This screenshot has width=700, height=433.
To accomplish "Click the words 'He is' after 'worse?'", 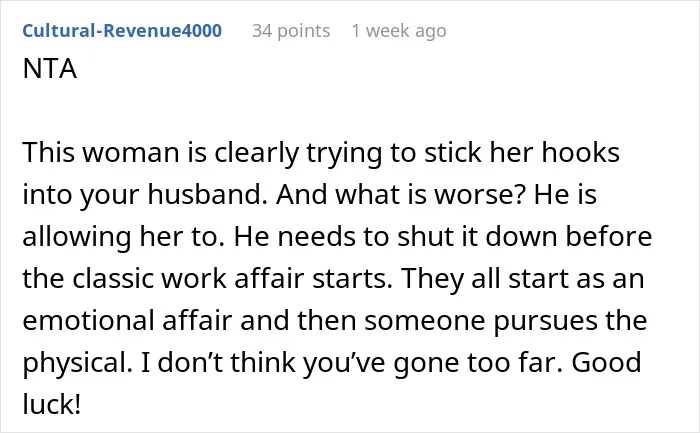I will 565,195.
